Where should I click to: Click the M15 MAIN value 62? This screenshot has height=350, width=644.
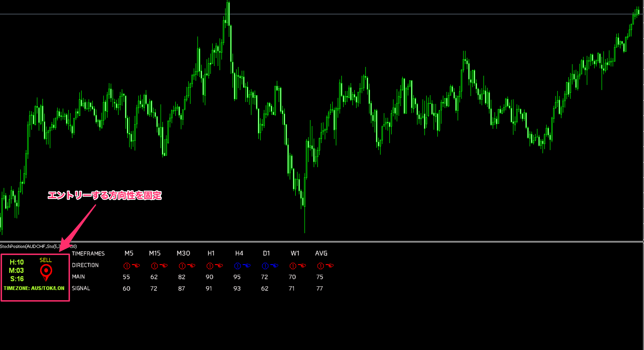coord(154,277)
